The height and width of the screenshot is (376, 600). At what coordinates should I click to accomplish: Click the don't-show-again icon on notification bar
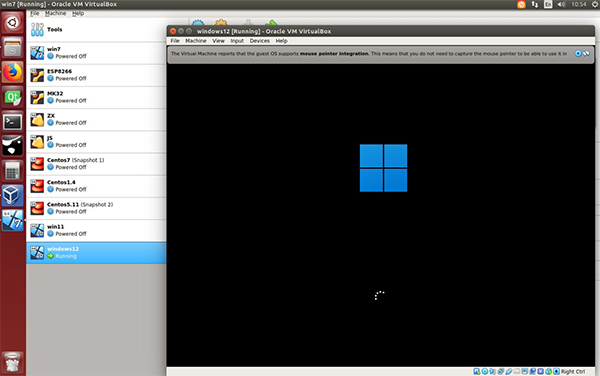[x=586, y=54]
